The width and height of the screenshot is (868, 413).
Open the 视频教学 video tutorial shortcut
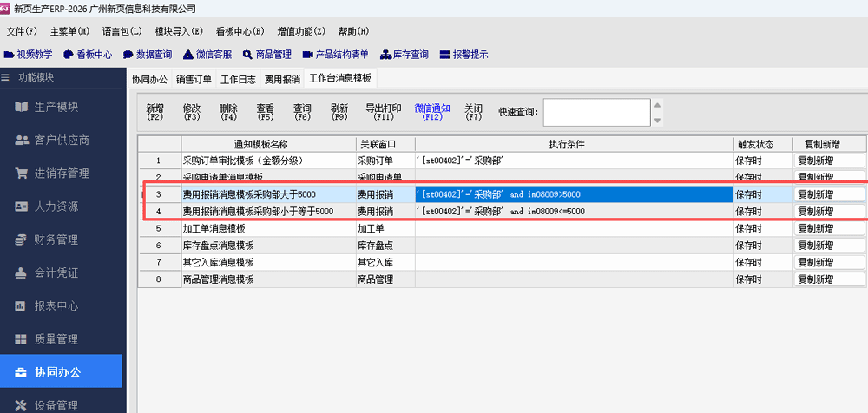click(x=29, y=54)
